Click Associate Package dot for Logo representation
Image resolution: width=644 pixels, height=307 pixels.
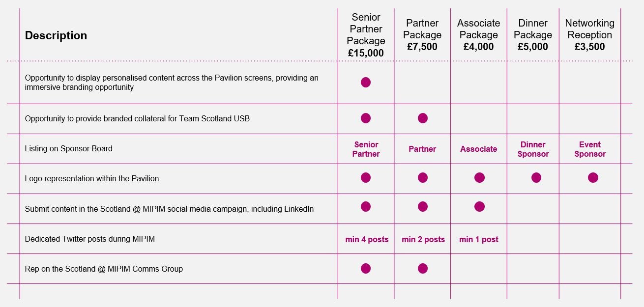[479, 178]
